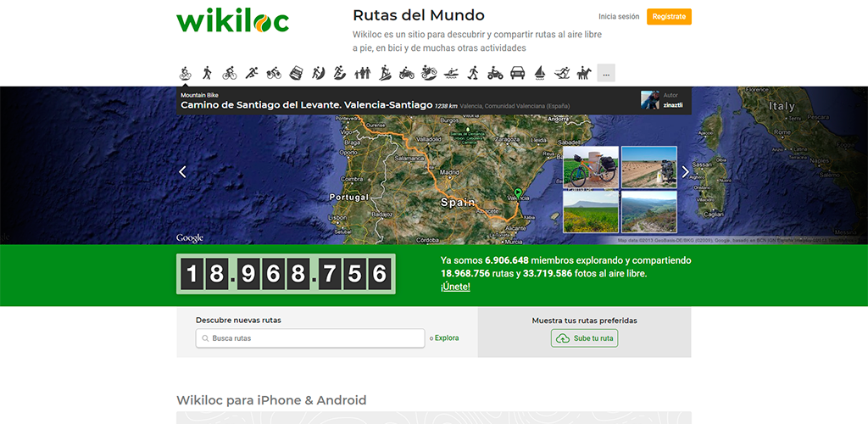Focus the Busca rutas search field
This screenshot has height=424, width=868.
310,338
